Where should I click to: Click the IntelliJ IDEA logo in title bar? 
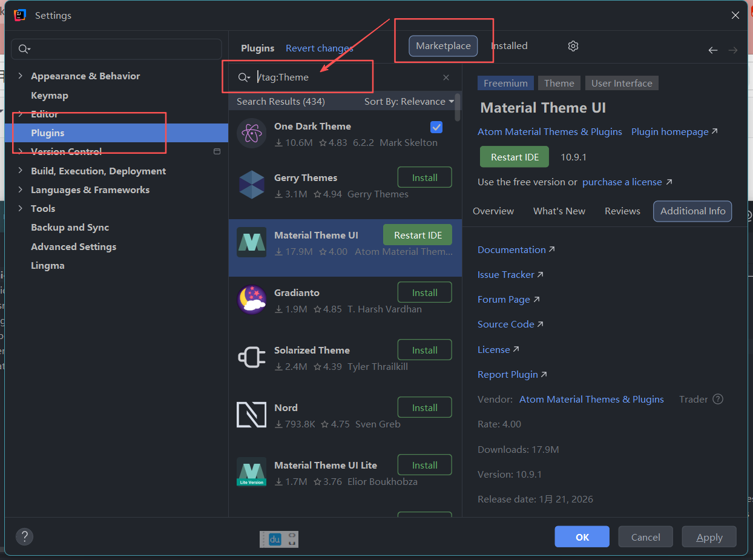coord(20,16)
